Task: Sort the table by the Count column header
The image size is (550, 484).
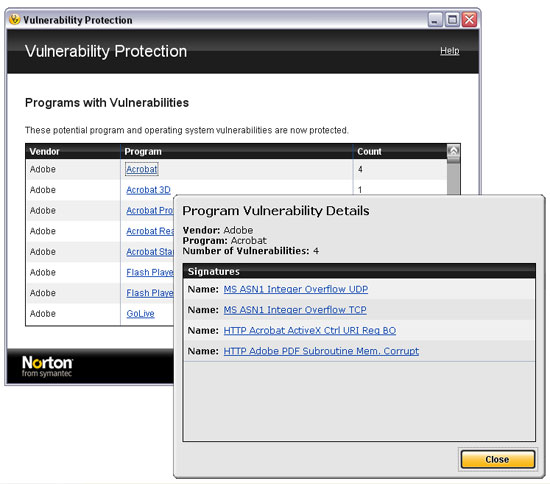Action: [x=400, y=152]
